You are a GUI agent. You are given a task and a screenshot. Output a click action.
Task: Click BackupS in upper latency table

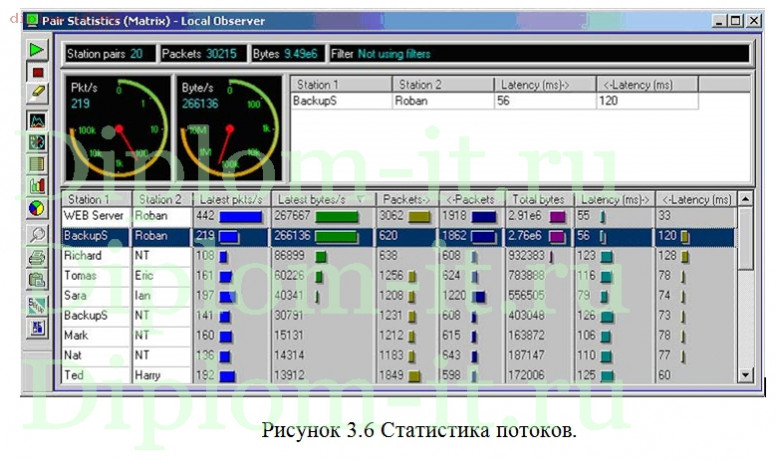click(x=315, y=101)
